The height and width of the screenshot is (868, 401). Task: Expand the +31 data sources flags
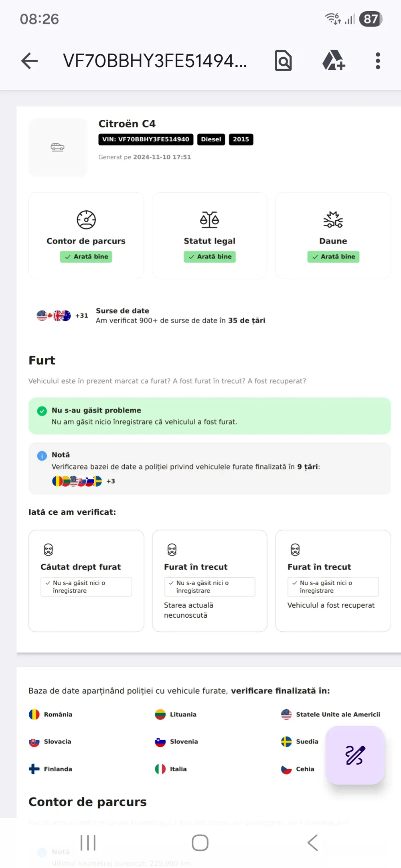pyautogui.click(x=81, y=316)
